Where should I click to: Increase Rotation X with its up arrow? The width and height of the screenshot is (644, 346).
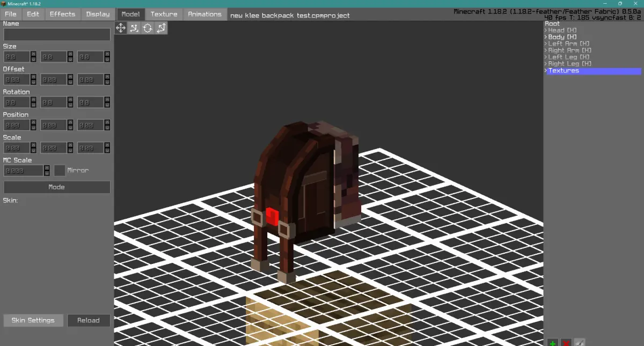tap(33, 100)
